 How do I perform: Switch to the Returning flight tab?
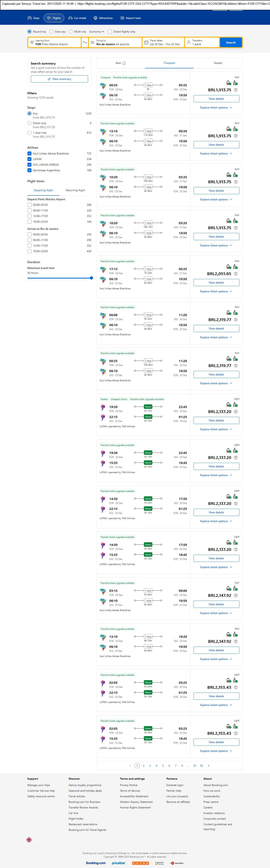pyautogui.click(x=75, y=190)
